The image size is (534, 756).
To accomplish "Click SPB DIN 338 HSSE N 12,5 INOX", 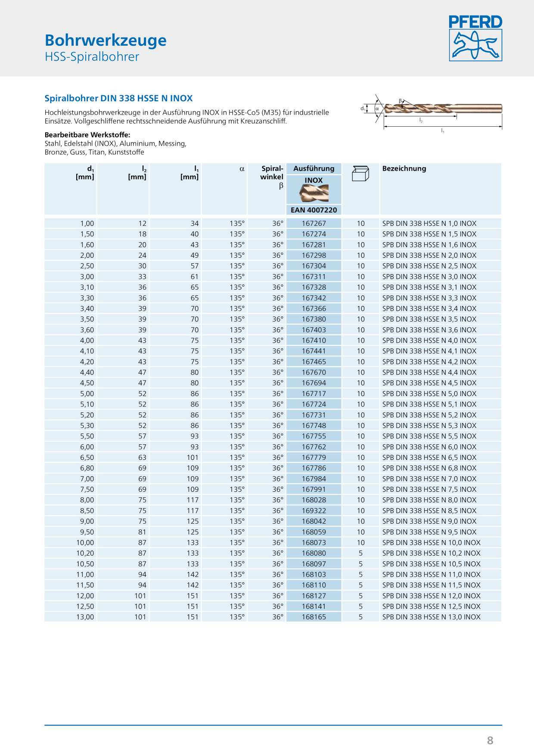I will (x=432, y=606).
